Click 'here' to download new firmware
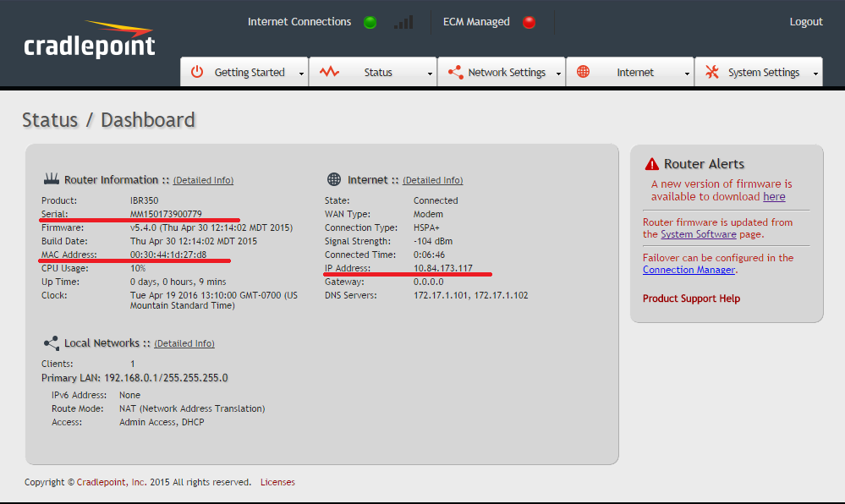 tap(774, 197)
